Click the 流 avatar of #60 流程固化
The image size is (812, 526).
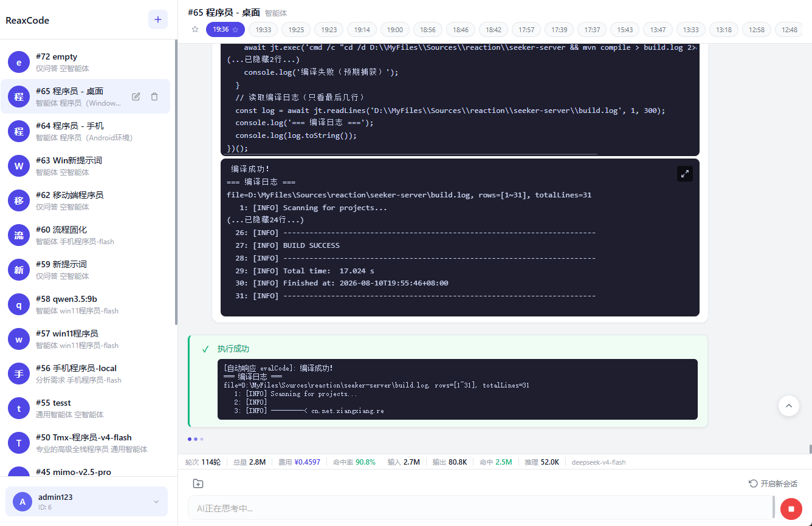19,235
